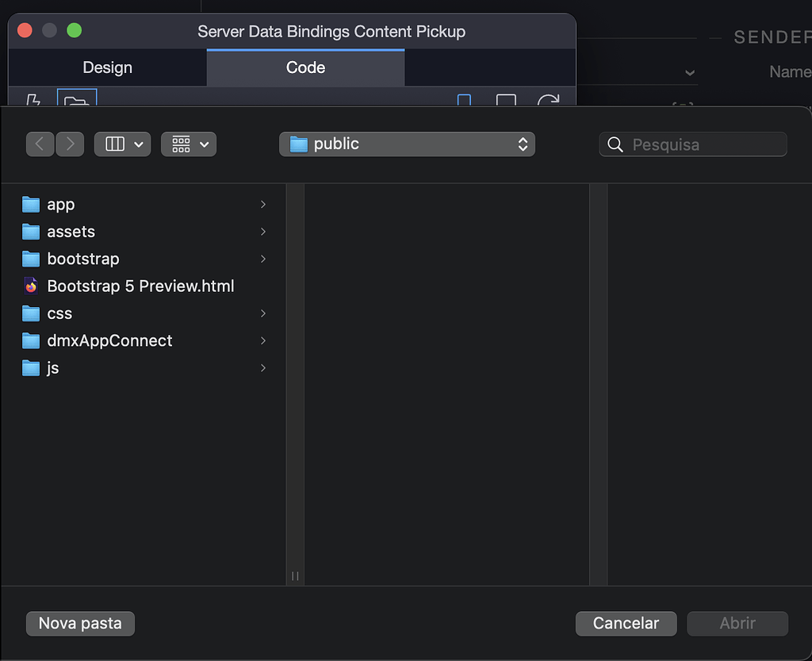Click the back navigation arrow
Image resolution: width=812 pixels, height=661 pixels.
(40, 144)
